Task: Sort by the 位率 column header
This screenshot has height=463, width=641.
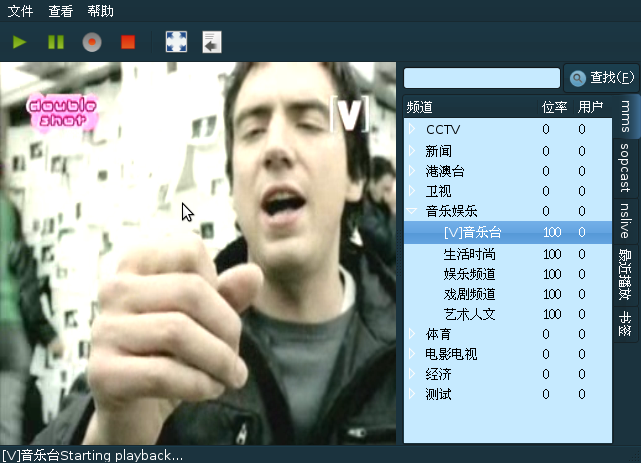Action: tap(554, 107)
